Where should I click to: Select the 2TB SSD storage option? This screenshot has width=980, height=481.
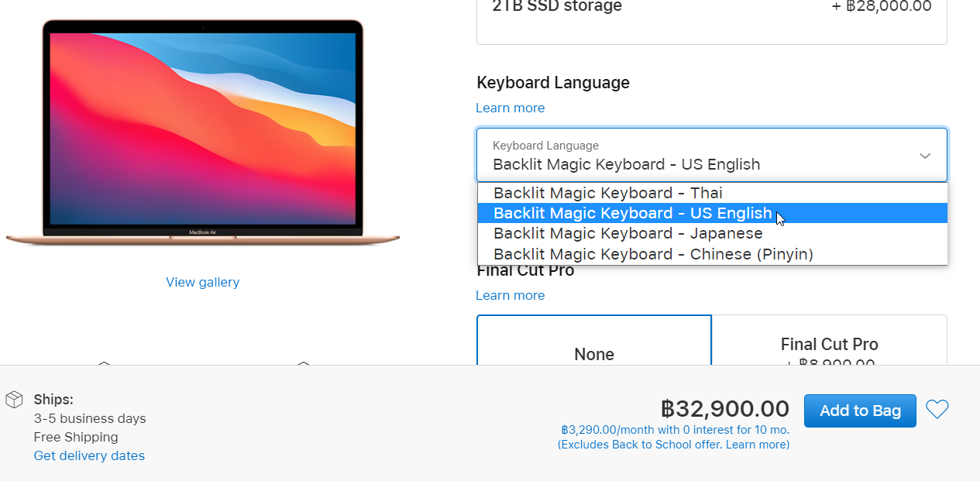(711, 15)
